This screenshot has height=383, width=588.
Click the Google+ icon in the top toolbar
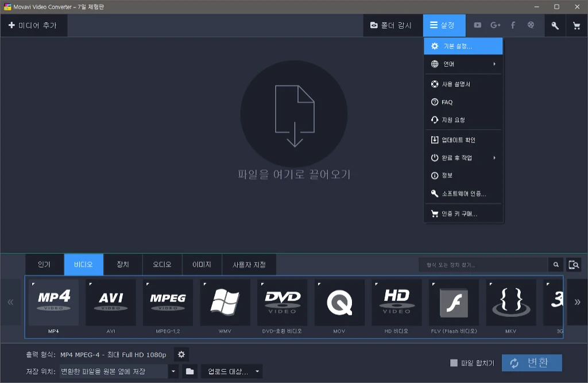496,25
